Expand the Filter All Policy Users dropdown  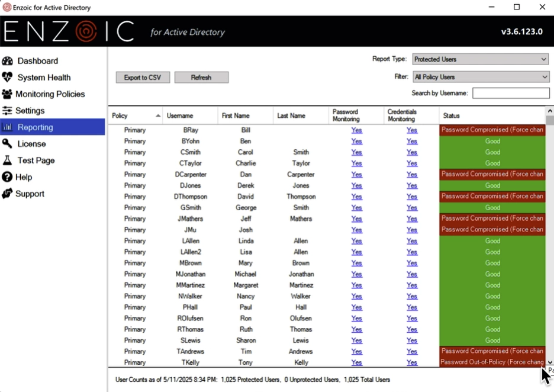coord(481,77)
